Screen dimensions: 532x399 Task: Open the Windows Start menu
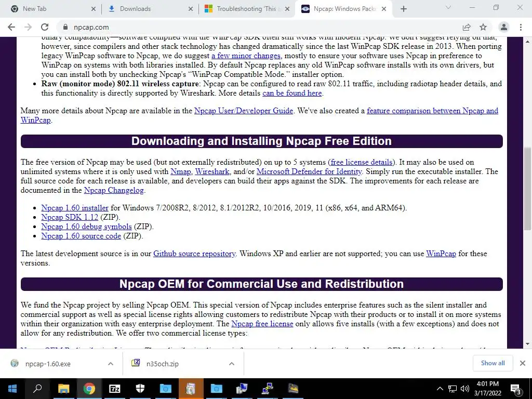12,389
